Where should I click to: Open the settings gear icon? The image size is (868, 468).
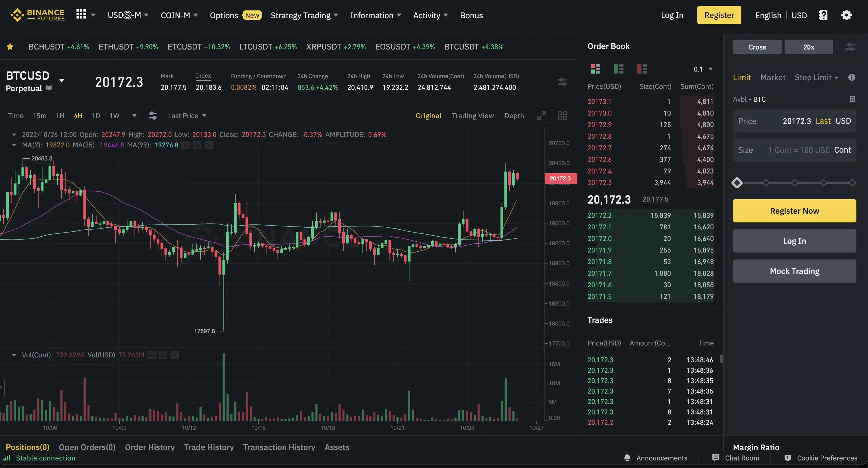tap(846, 15)
